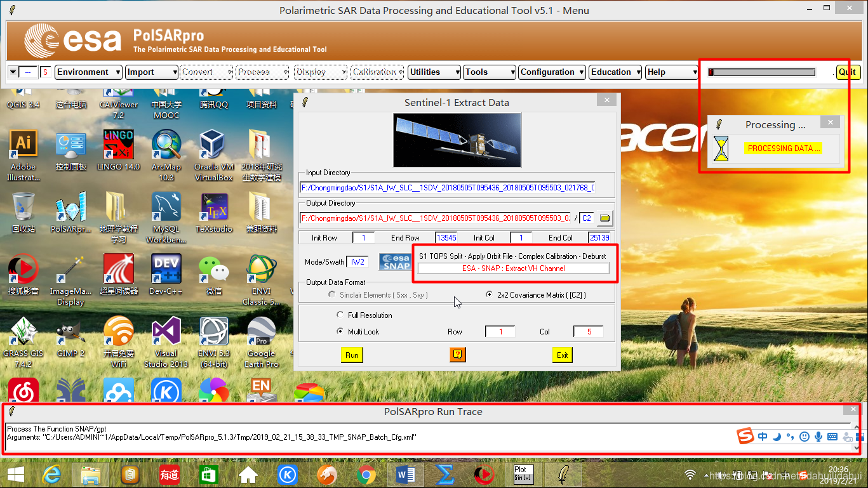Click the ESA SNAP logo button
Image resolution: width=868 pixels, height=488 pixels.
(x=395, y=262)
